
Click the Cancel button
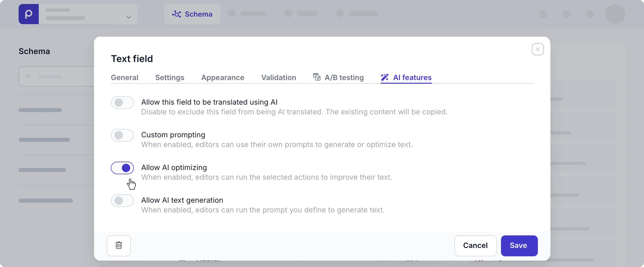pyautogui.click(x=475, y=246)
